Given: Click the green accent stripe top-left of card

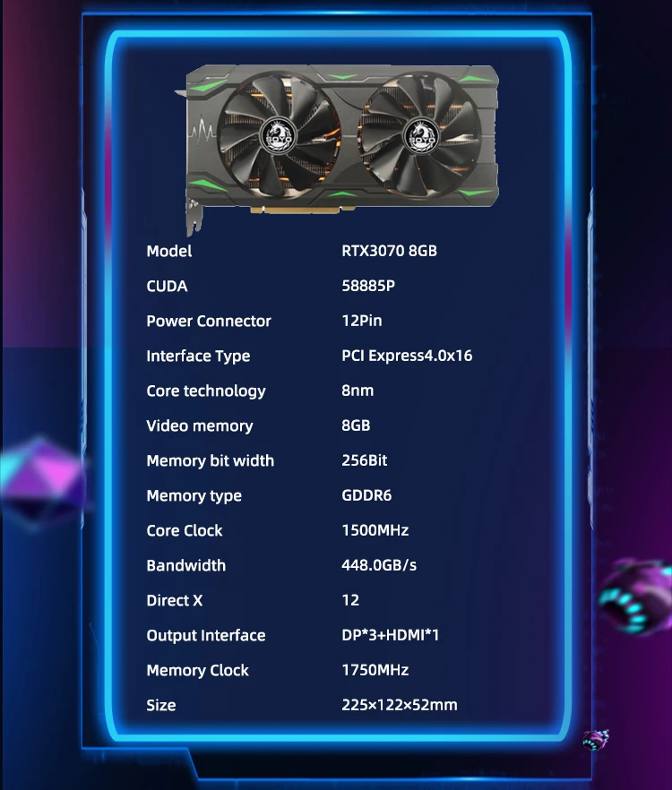Looking at the screenshot, I should [x=208, y=84].
